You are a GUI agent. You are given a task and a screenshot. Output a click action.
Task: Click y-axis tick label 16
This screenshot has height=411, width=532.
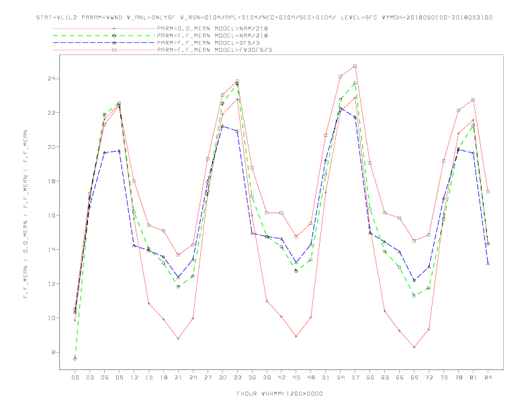(52, 216)
